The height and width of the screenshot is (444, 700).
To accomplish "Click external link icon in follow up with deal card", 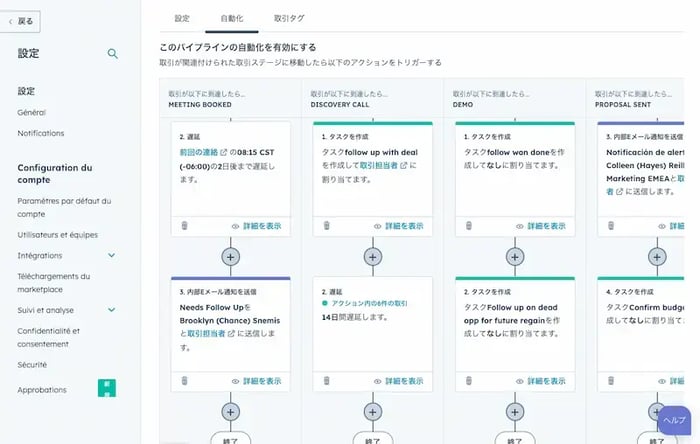I will 404,166.
